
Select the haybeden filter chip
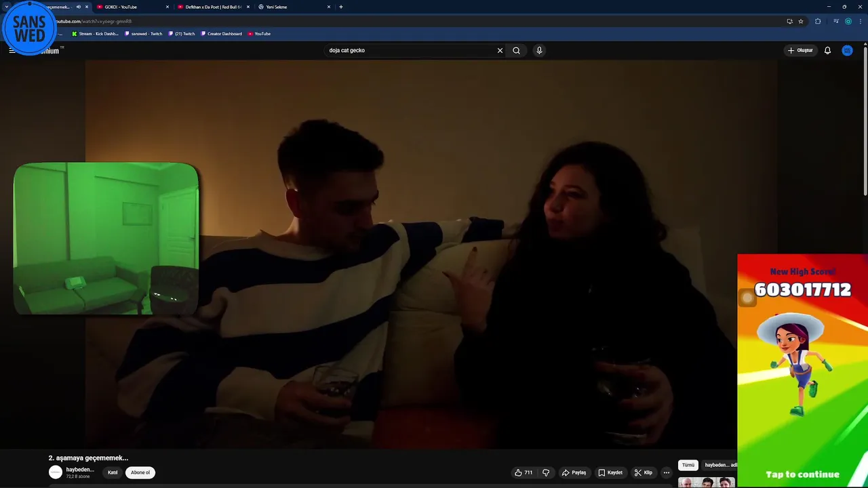tap(719, 465)
